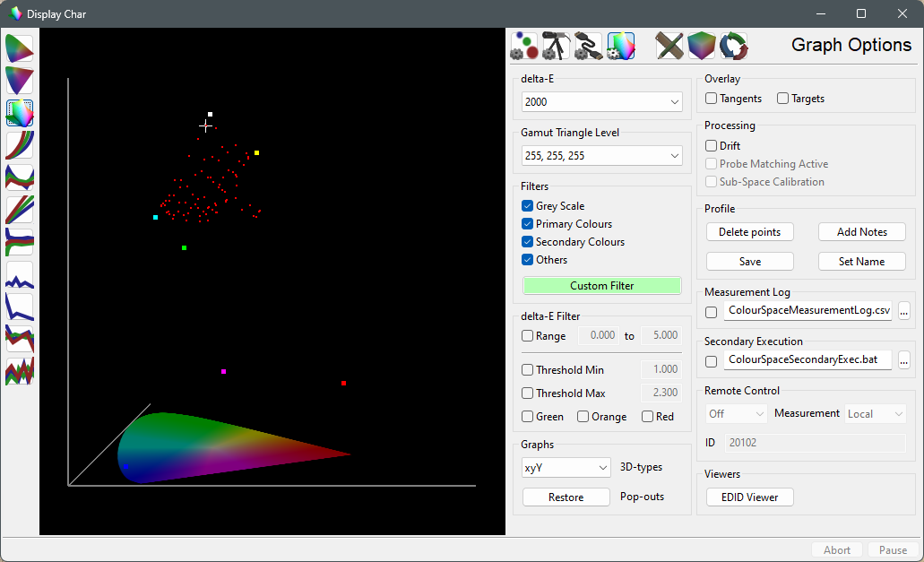Open the inverted triangle gamut view
This screenshot has height=562, width=924.
pos(18,81)
